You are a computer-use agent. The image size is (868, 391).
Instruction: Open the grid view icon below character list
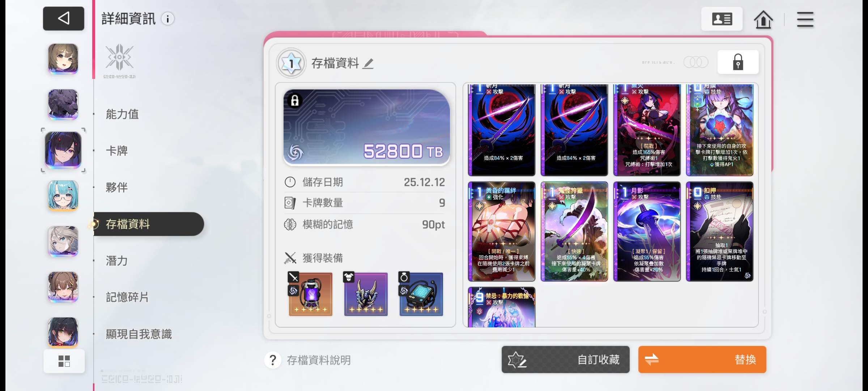pos(64,361)
